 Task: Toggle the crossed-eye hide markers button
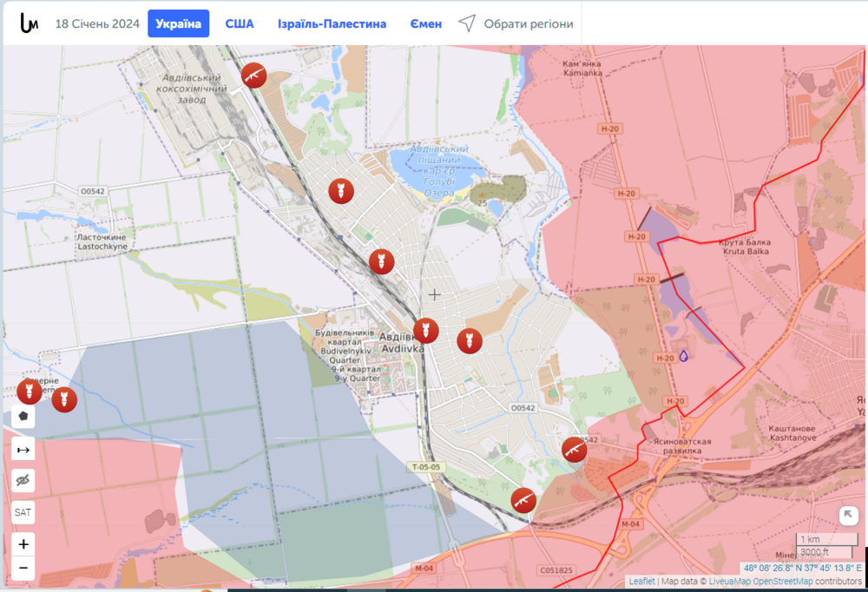[x=23, y=481]
